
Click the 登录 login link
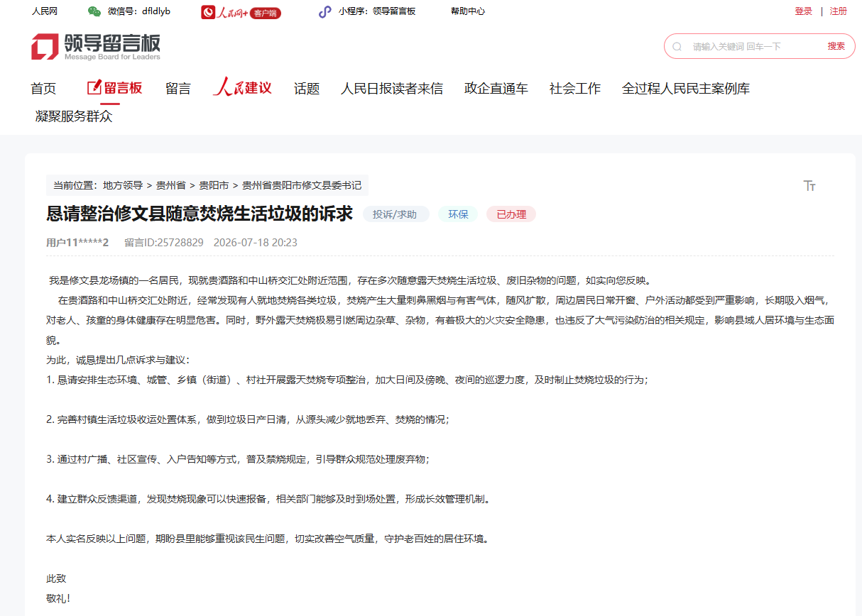804,11
